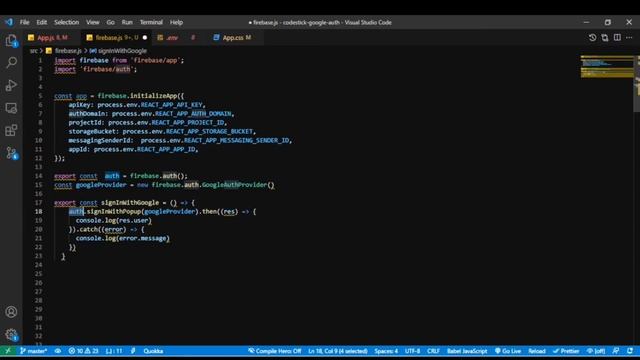
Task: Click the unsaved dot on firebase.js tab
Action: (x=144, y=38)
